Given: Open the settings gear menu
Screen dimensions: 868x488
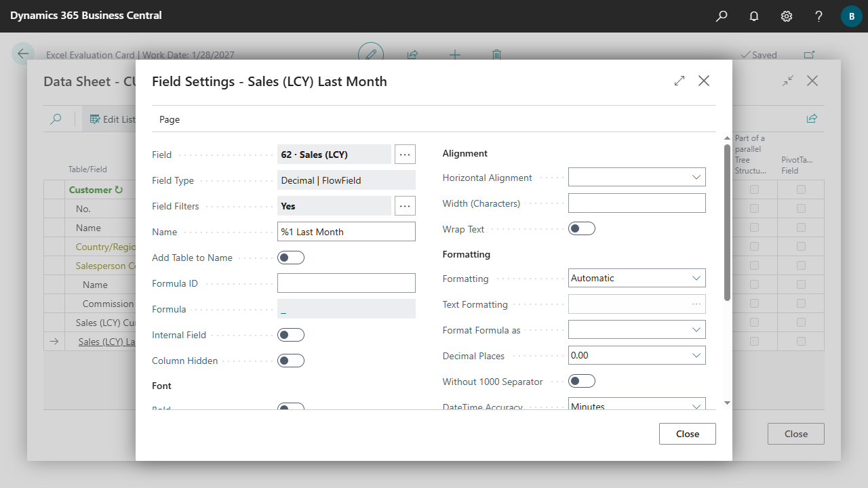Looking at the screenshot, I should 787,16.
